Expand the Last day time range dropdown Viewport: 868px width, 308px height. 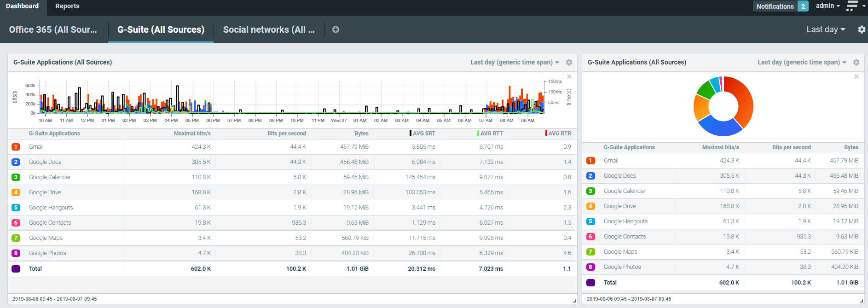[x=826, y=29]
